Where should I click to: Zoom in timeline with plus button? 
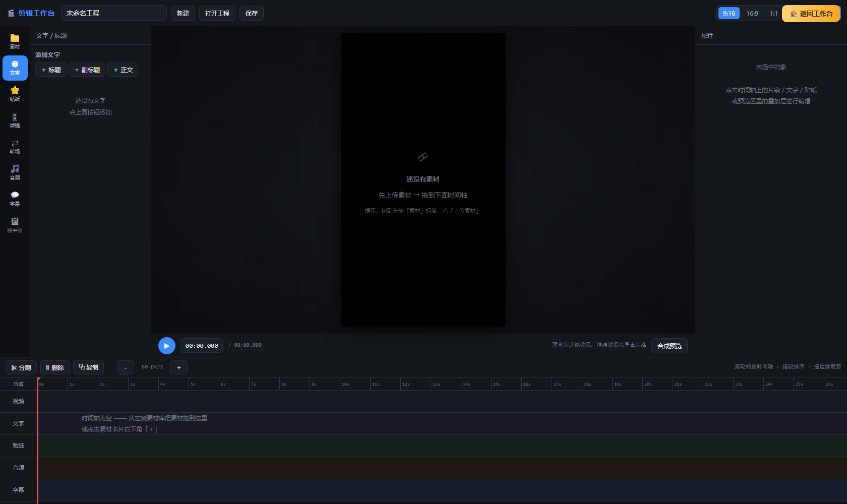[x=179, y=367]
